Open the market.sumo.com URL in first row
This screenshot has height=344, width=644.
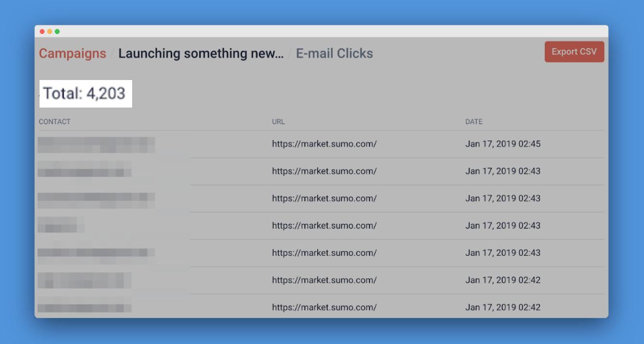[x=324, y=144]
